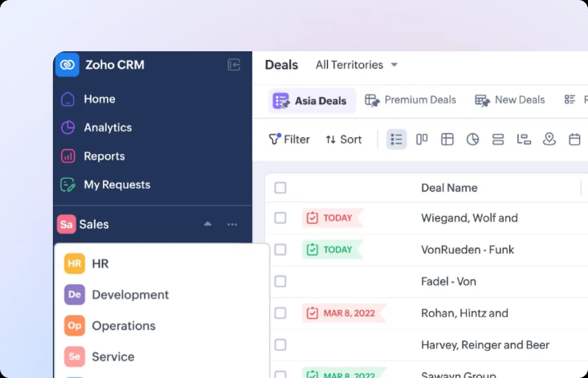Select checkbox for Fadel - Von deal
Screen dimensions: 588x378
coord(280,281)
